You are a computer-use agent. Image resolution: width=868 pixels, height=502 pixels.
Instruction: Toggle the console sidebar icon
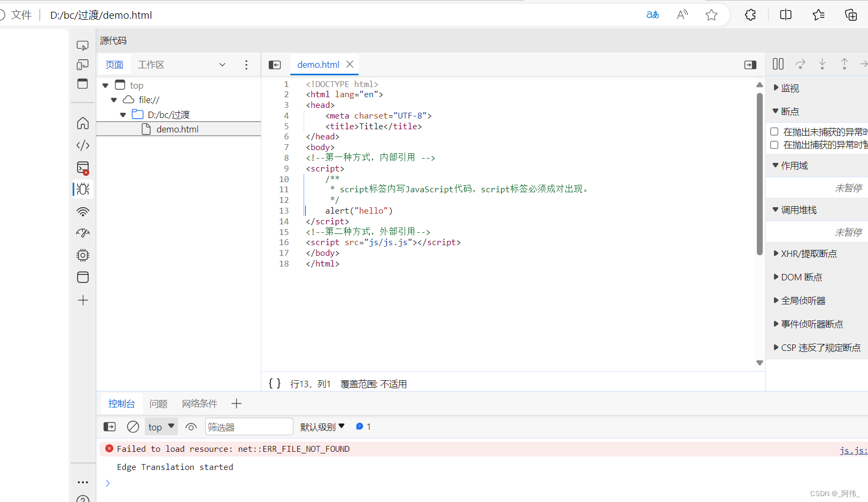110,427
